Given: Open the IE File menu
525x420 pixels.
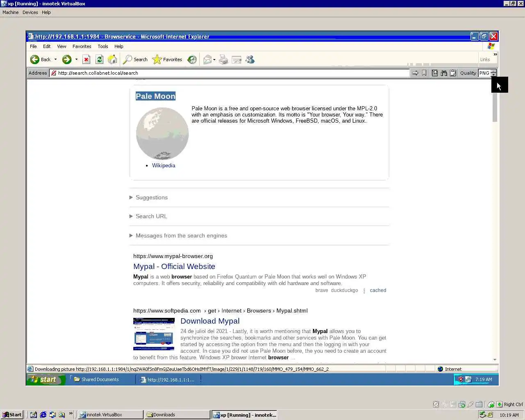Looking at the screenshot, I should coord(33,46).
